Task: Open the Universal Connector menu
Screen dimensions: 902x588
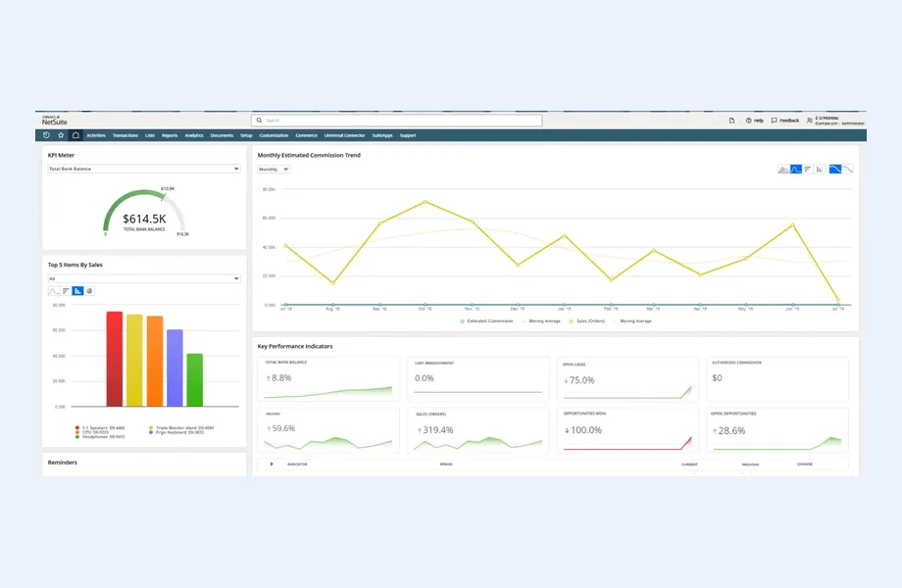Action: 344,135
